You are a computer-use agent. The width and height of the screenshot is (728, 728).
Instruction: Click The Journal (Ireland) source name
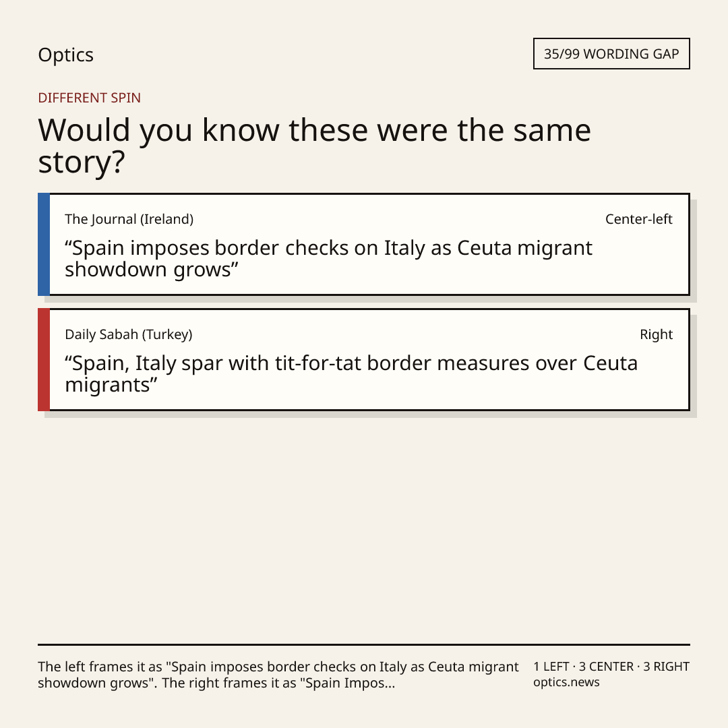click(x=129, y=219)
